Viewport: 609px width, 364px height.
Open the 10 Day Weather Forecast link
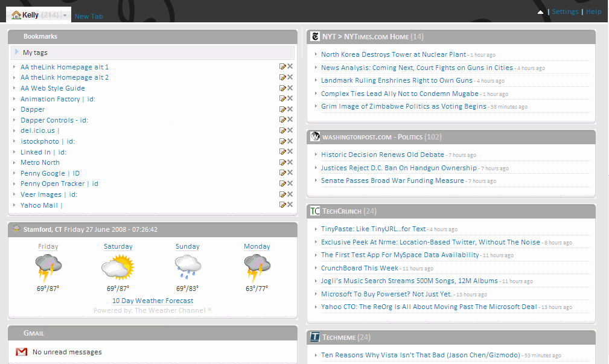click(153, 301)
